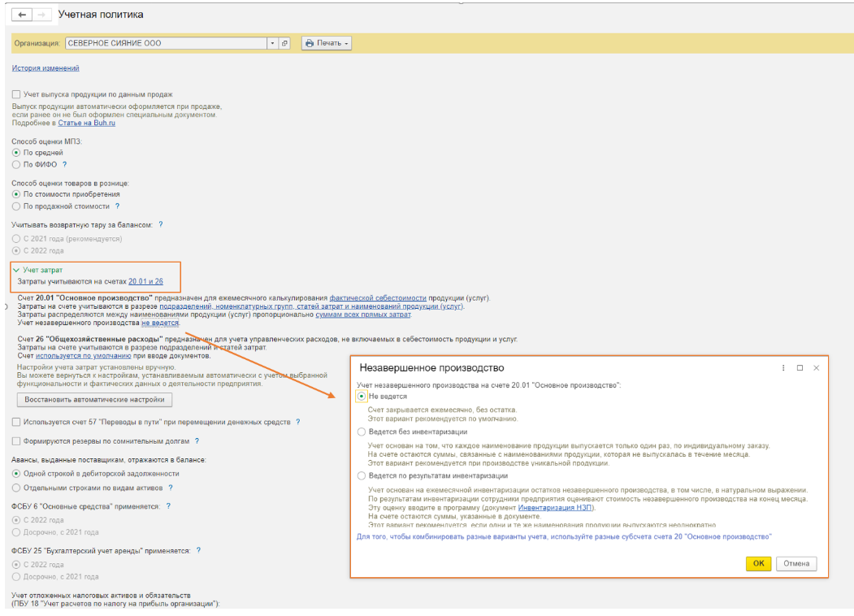Screen dimensions: 854x616
Task: Click the help question mark beside По ФИФО
Action: pos(64,165)
